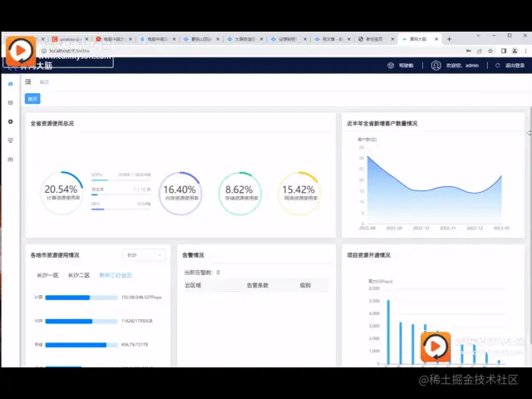This screenshot has width=532, height=399.
Task: Click the site info icon before localhost
Action: pos(44,51)
